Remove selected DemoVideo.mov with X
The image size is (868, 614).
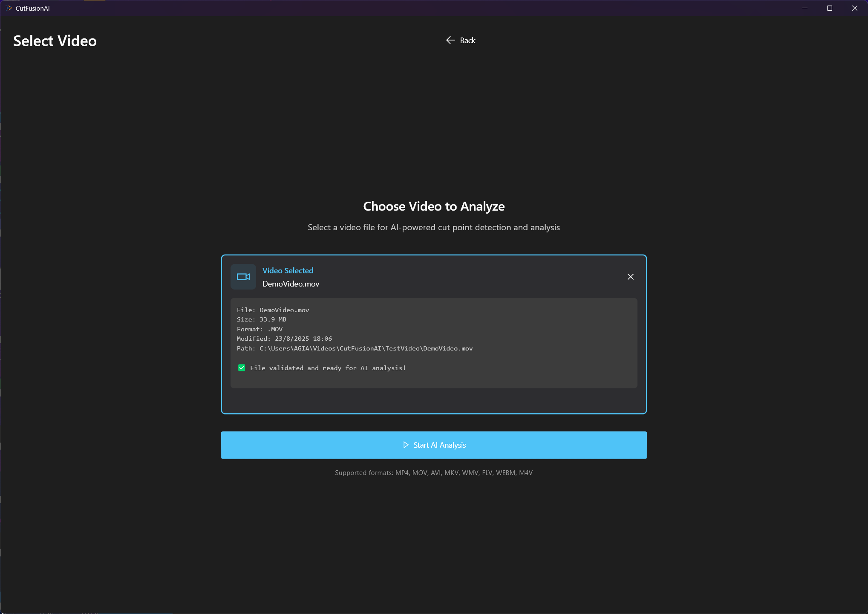[x=631, y=277]
